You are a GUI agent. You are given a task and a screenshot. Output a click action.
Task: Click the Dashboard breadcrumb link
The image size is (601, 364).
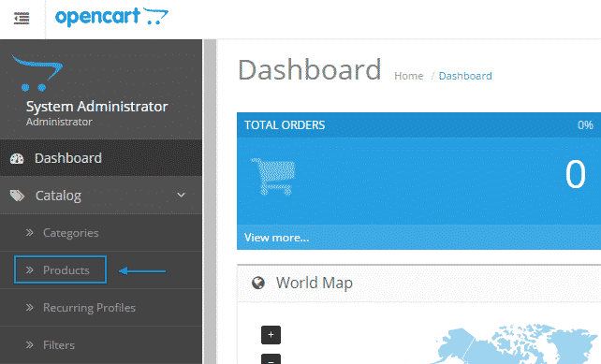[x=465, y=76]
